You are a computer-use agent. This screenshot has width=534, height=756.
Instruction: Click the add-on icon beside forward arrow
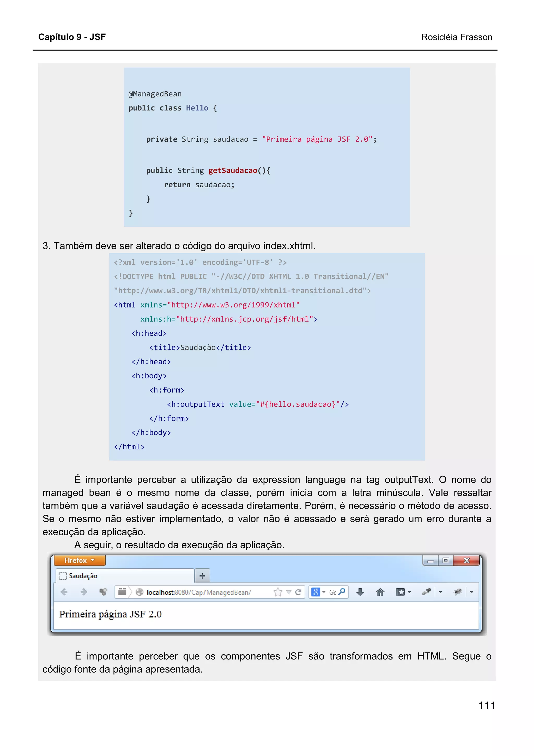tap(103, 592)
